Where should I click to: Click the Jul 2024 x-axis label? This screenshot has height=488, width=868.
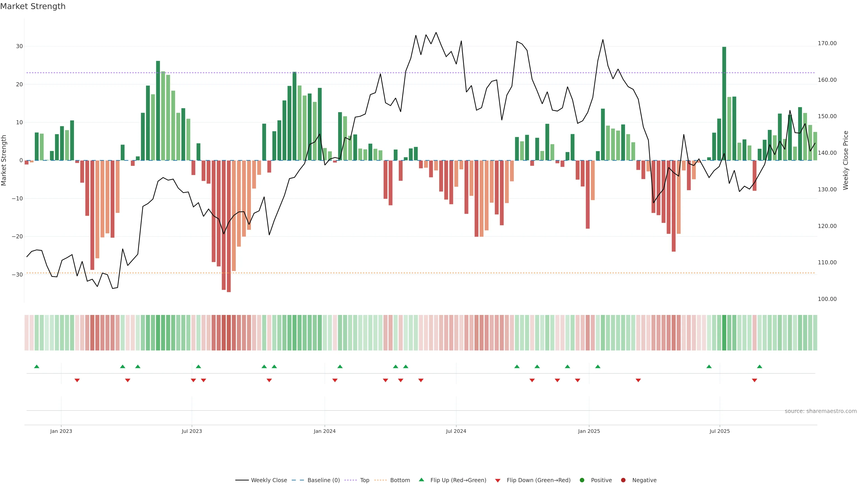coord(456,431)
